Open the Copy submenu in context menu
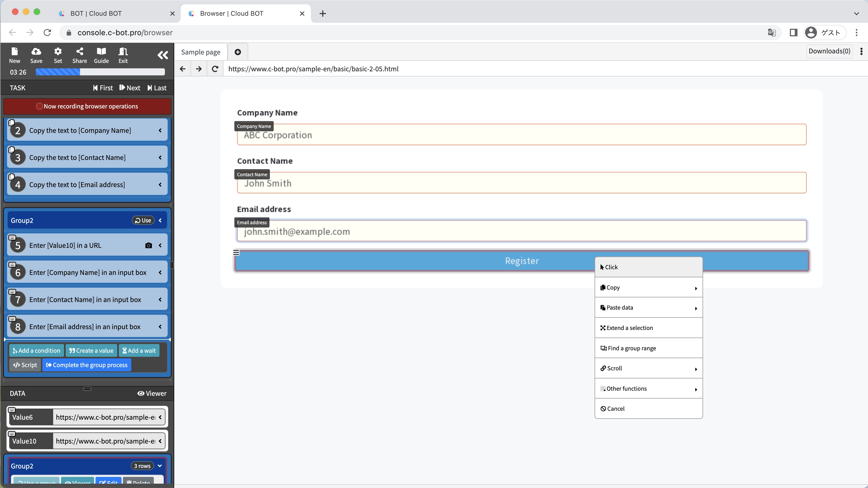The height and width of the screenshot is (488, 868). 648,287
